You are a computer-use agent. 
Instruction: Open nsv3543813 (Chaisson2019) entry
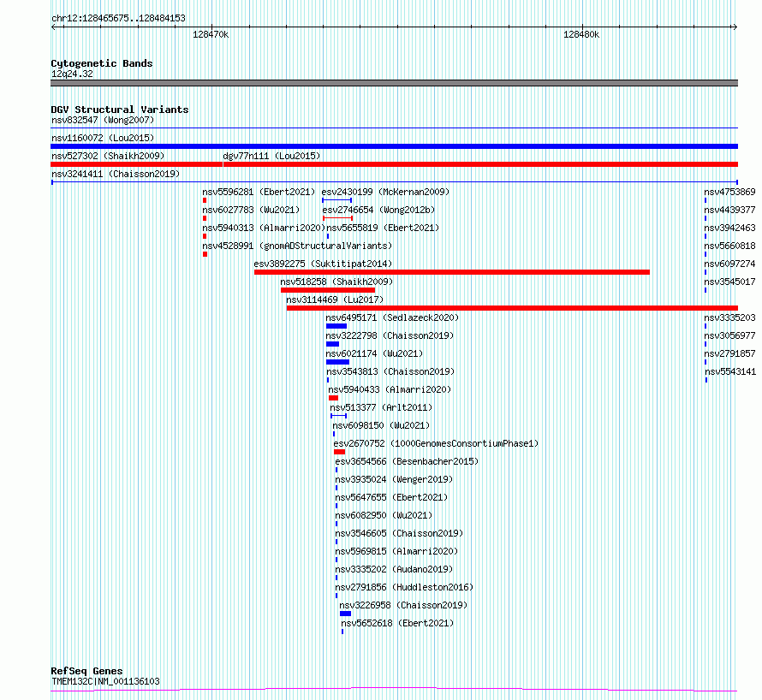point(390,371)
